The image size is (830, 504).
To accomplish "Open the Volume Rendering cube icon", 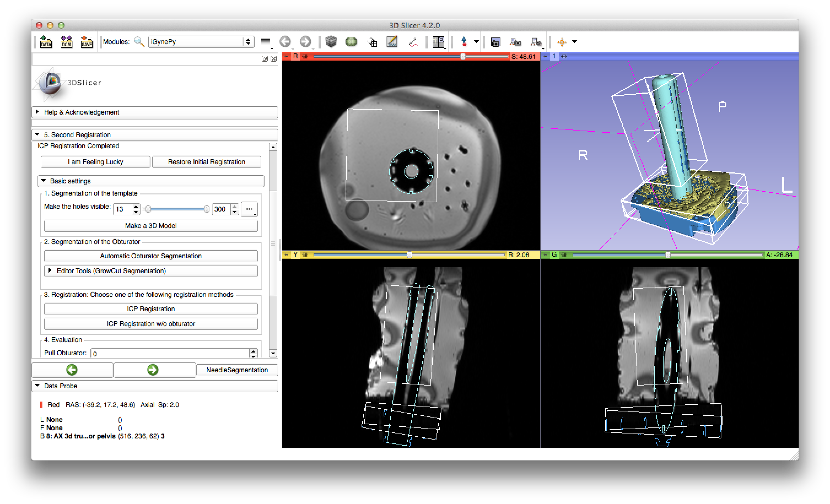I will [331, 42].
